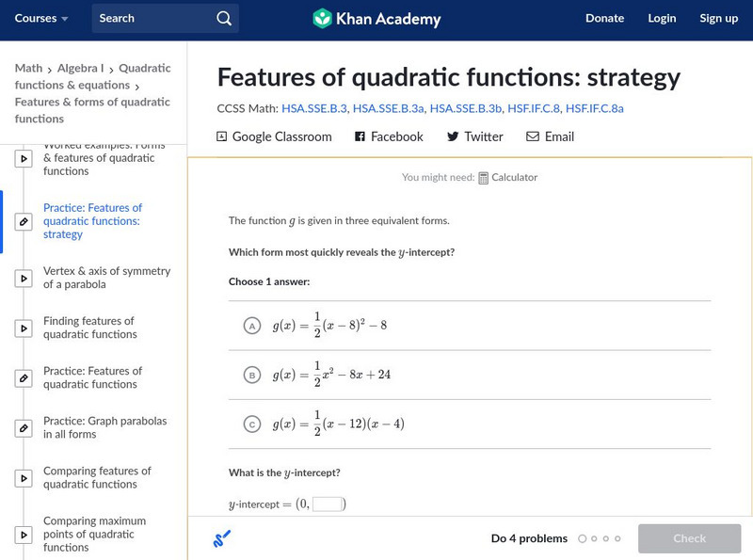Click the first problem progress dot
The height and width of the screenshot is (560, 753).
pos(583,539)
